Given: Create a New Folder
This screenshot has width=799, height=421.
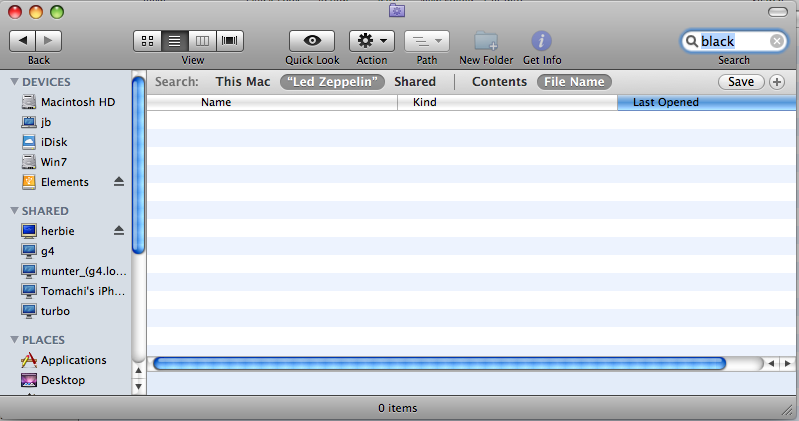Looking at the screenshot, I should point(486,41).
